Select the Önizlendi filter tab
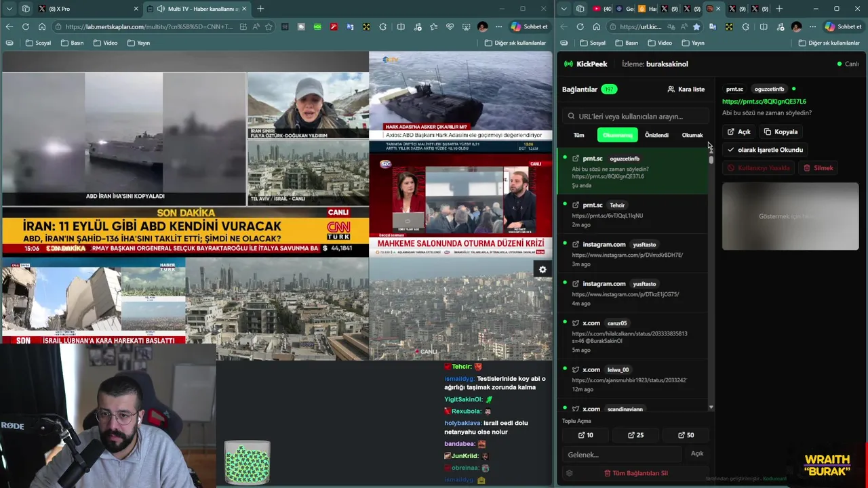 (x=656, y=135)
